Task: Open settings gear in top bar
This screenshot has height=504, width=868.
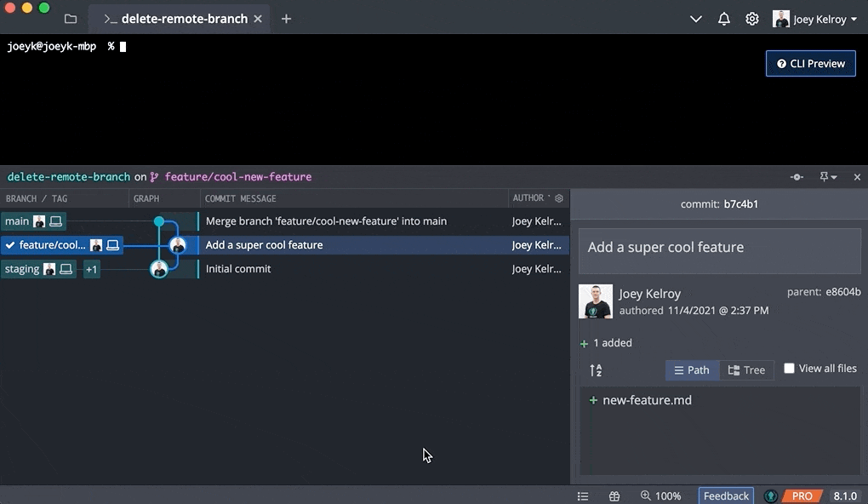Action: click(x=752, y=19)
